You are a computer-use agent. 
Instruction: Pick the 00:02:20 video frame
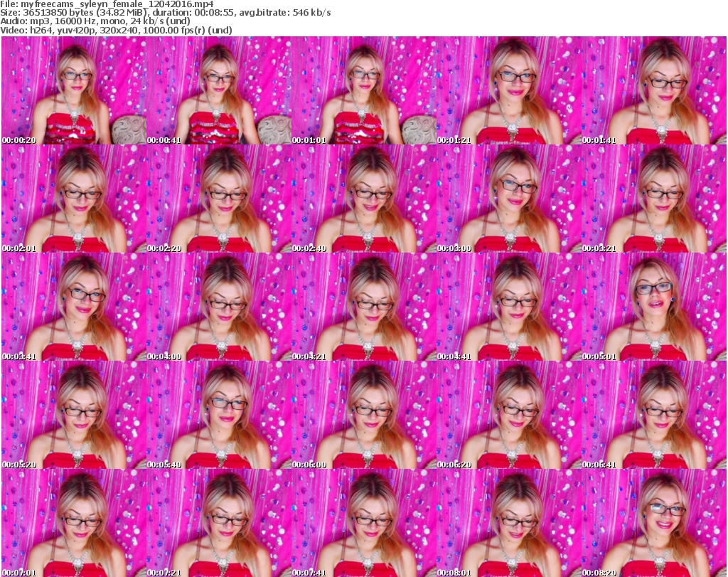pyautogui.click(x=219, y=198)
